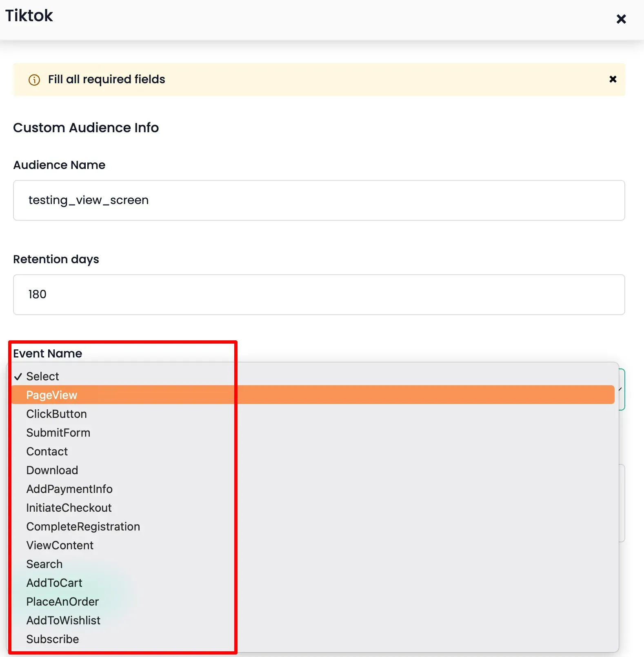Close the Tiktok dialog
The image size is (644, 657).
(621, 19)
